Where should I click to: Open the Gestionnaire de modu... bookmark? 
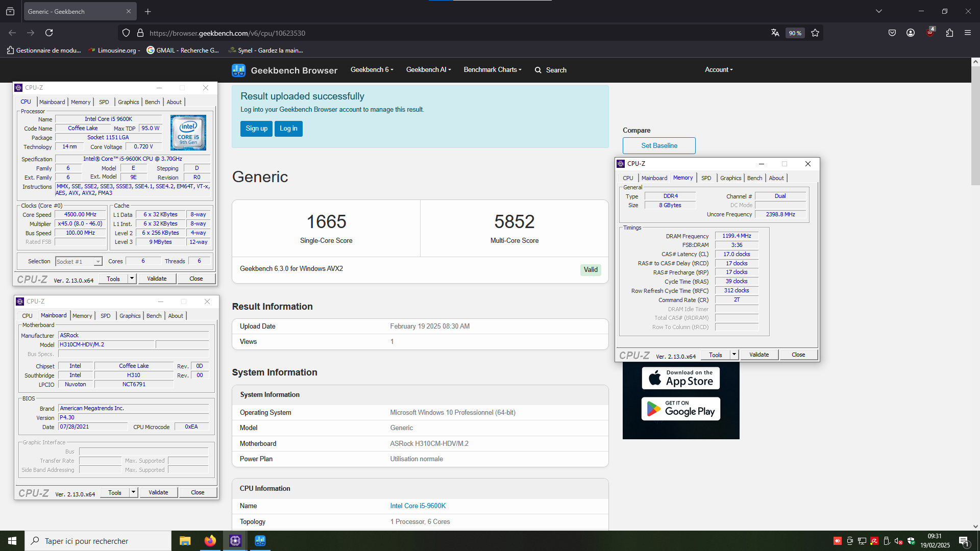pos(44,50)
